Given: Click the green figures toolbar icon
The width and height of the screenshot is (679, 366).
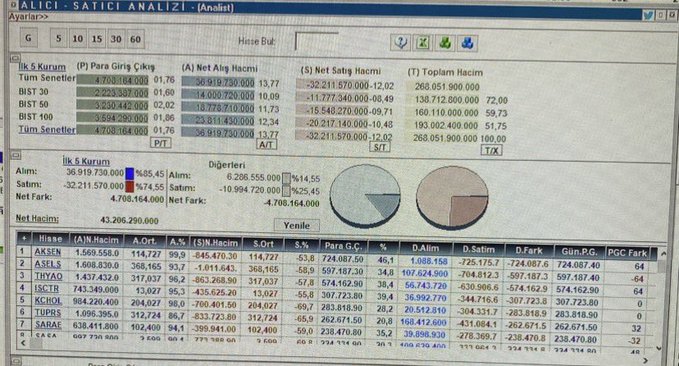Looking at the screenshot, I should click(x=445, y=43).
